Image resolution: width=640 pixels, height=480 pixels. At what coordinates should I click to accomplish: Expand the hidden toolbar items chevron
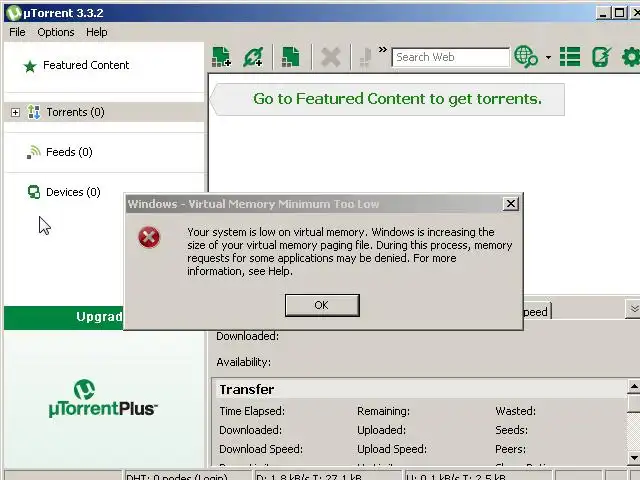(x=382, y=50)
